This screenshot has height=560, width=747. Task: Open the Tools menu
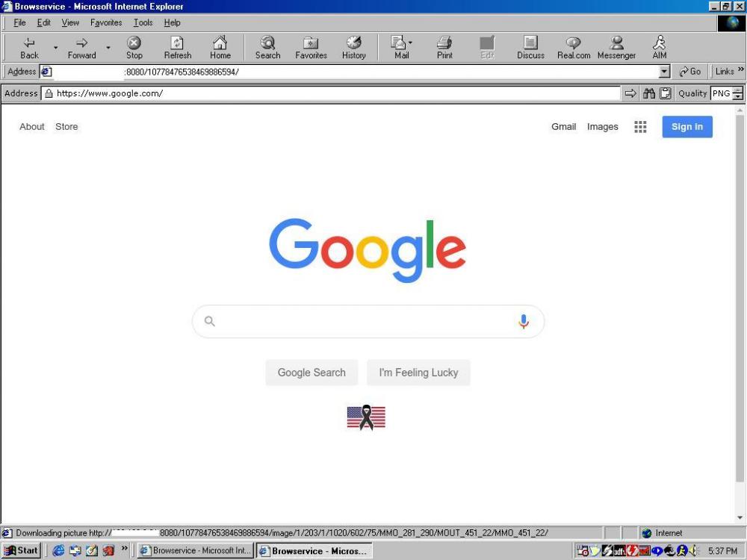(x=143, y=23)
